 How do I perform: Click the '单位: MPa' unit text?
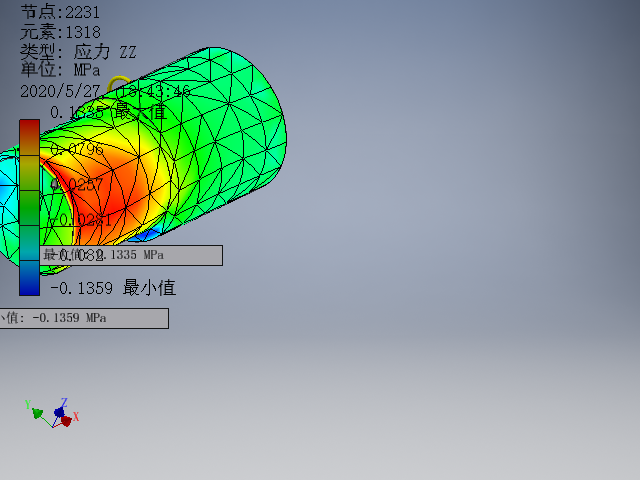(60, 69)
